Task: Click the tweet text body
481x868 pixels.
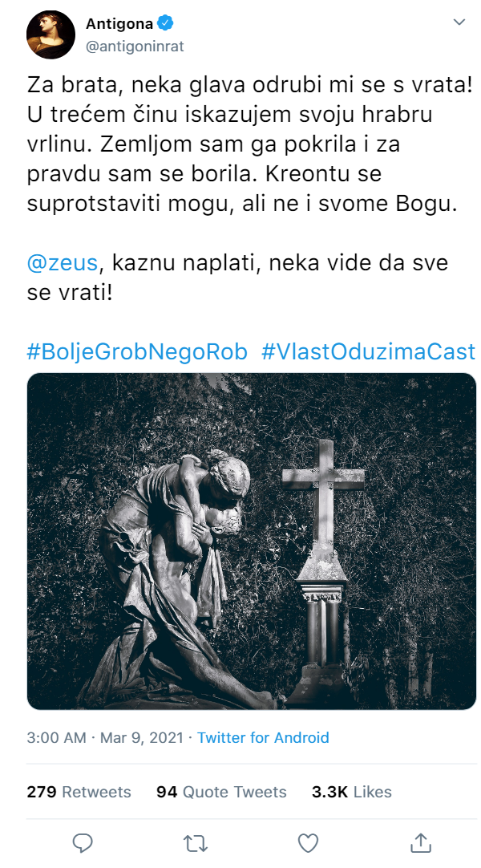Action: (250, 189)
